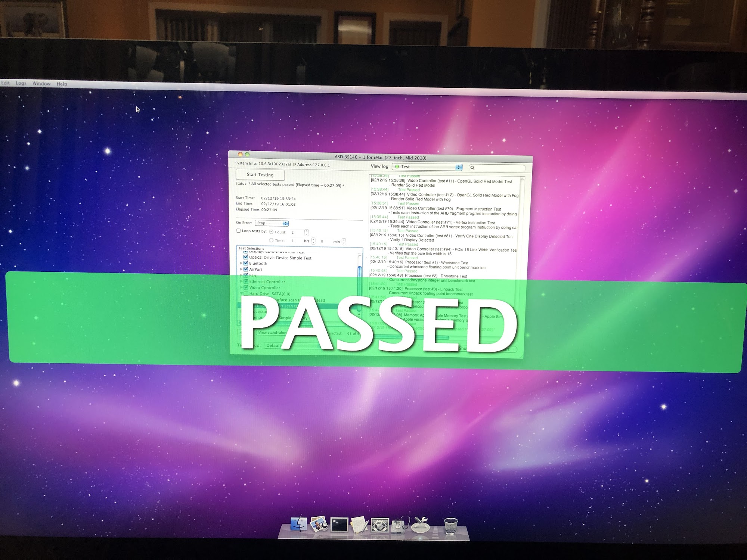Select the AirPort row label
The height and width of the screenshot is (560, 747).
pos(255,270)
